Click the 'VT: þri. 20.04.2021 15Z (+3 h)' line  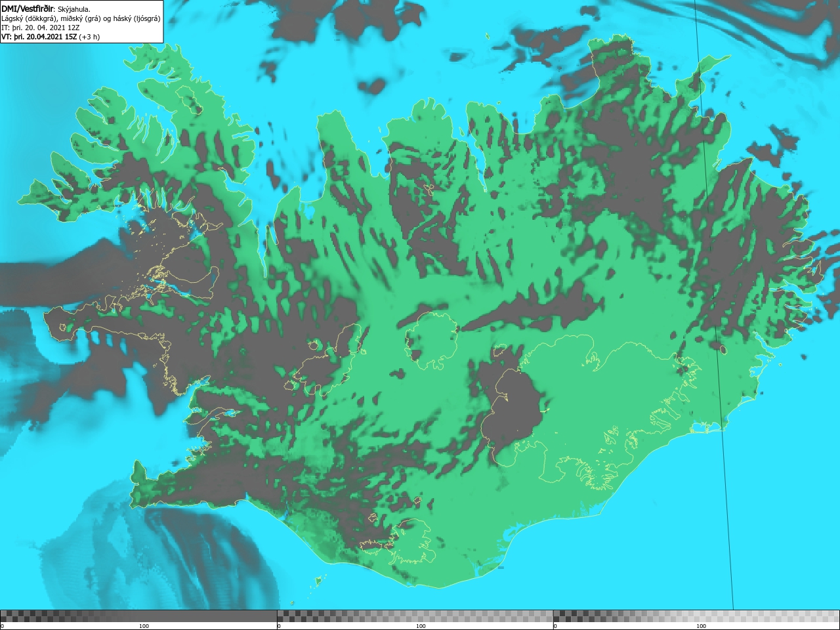pyautogui.click(x=51, y=37)
